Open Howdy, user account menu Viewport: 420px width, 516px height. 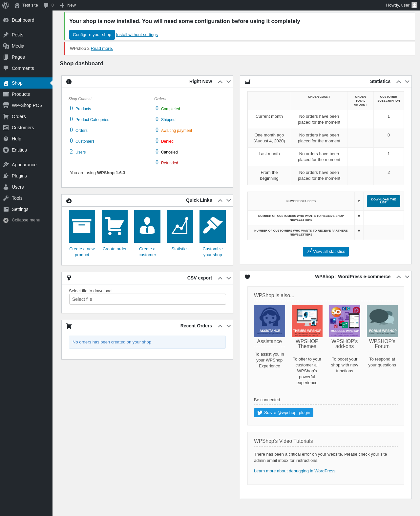pyautogui.click(x=401, y=5)
